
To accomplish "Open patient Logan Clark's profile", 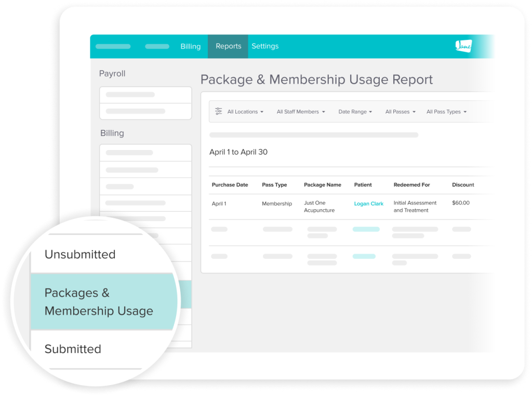I will coord(369,204).
